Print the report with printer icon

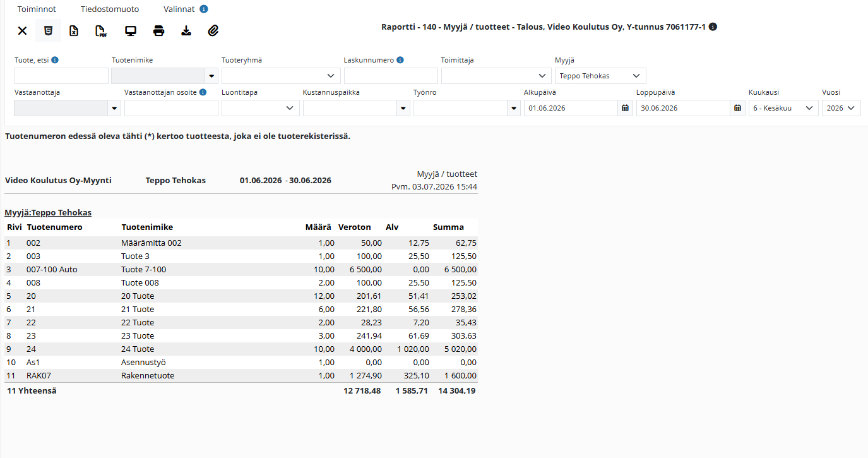(158, 30)
